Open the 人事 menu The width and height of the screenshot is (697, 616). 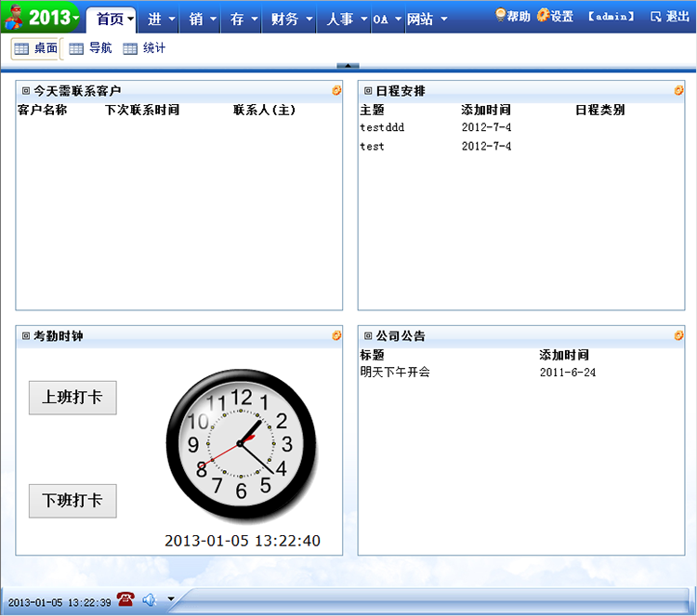(x=344, y=20)
